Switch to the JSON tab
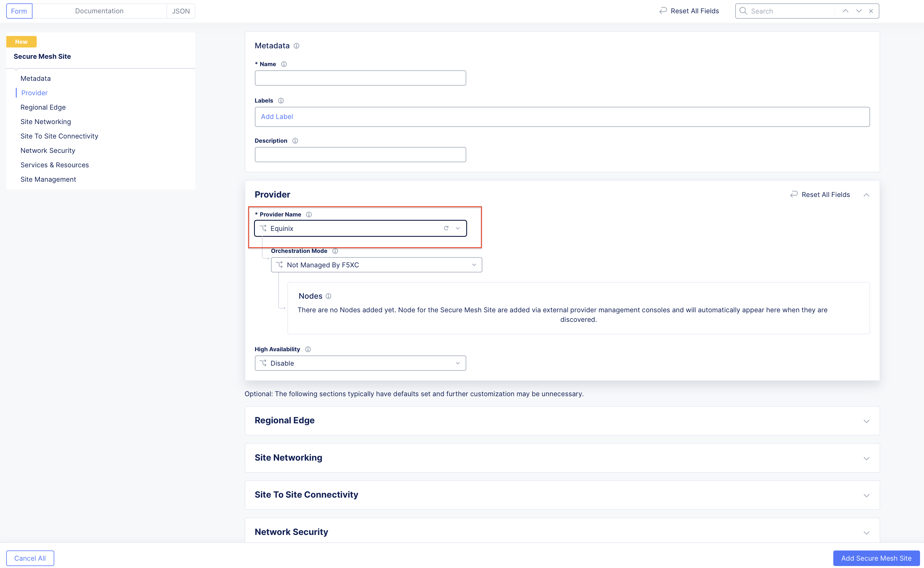 point(181,11)
